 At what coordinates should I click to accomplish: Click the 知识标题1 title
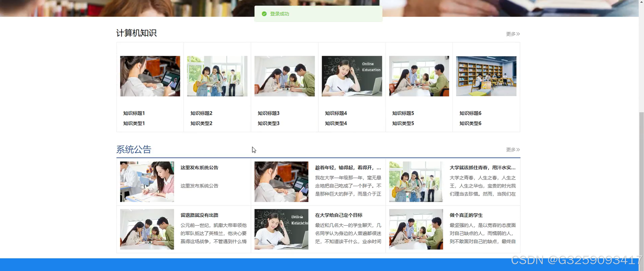pos(134,113)
